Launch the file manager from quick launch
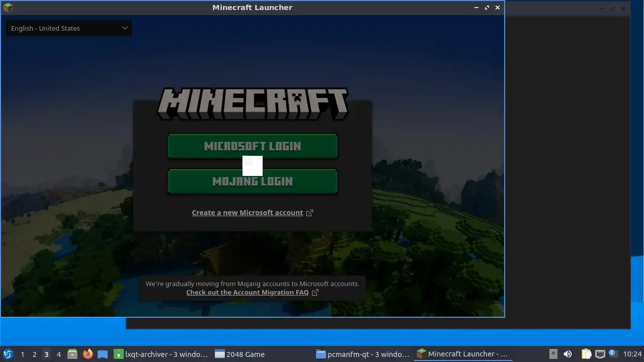The image size is (644, 362). tap(72, 354)
